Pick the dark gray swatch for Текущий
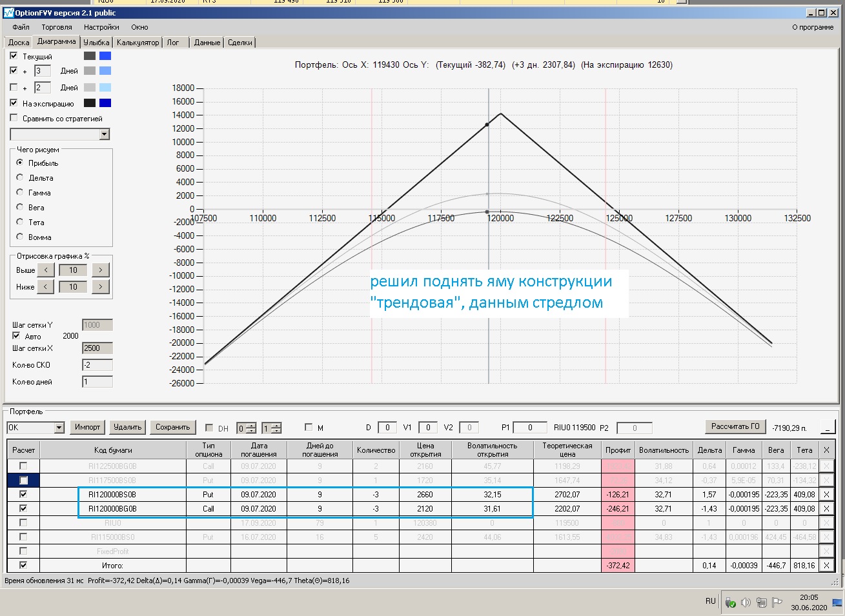 coord(90,56)
